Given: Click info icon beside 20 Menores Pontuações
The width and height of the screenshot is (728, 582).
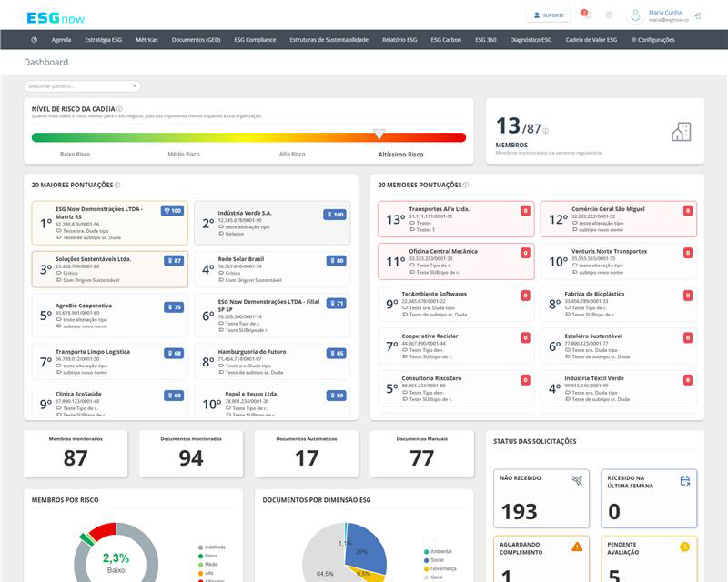Looking at the screenshot, I should click(466, 185).
